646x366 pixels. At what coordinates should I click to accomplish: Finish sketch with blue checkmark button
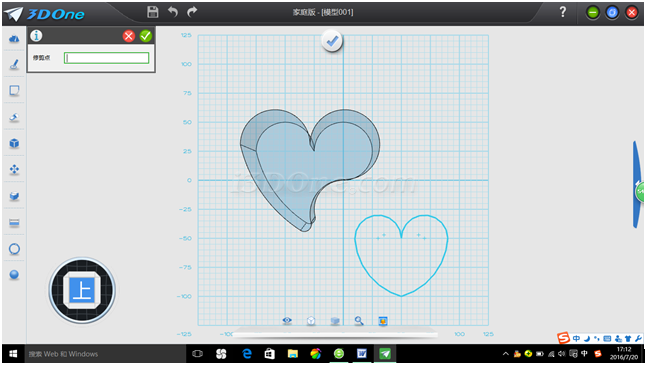click(x=332, y=41)
